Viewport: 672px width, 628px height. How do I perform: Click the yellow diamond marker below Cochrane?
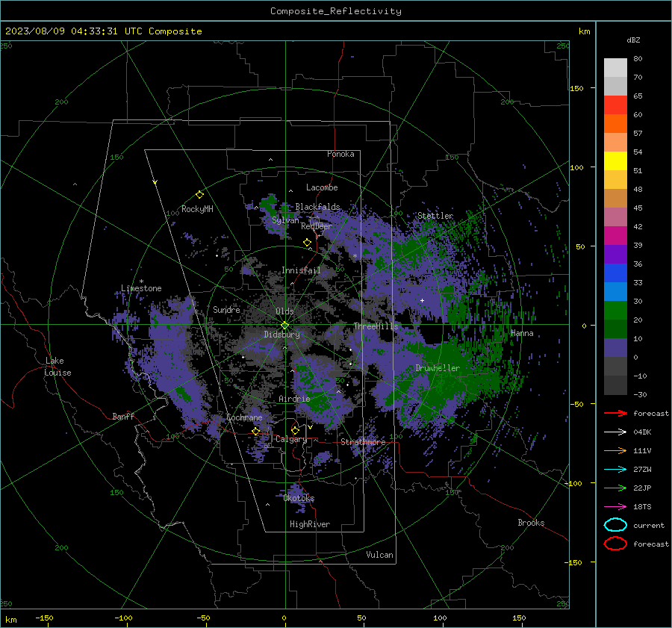coord(255,431)
